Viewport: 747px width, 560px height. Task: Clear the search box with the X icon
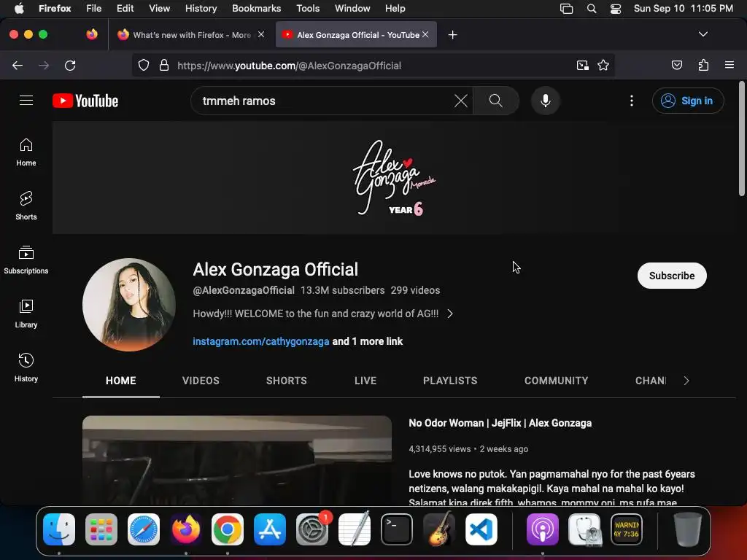[461, 101]
